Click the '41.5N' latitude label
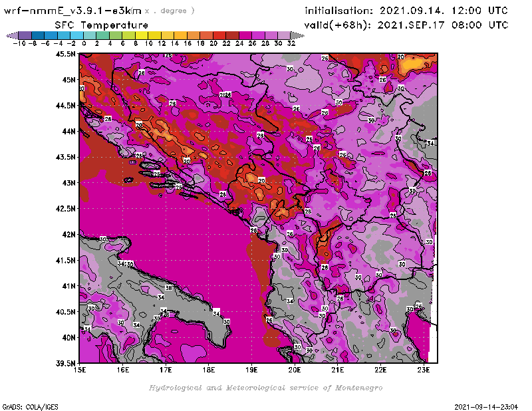The height and width of the screenshot is (411, 532). pos(65,260)
